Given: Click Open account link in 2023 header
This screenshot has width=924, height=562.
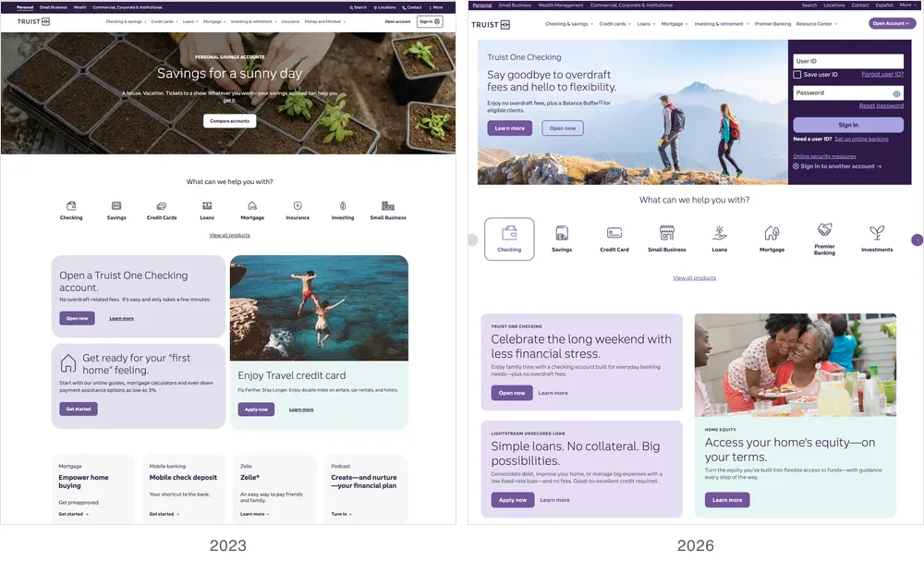Looking at the screenshot, I should 397,22.
